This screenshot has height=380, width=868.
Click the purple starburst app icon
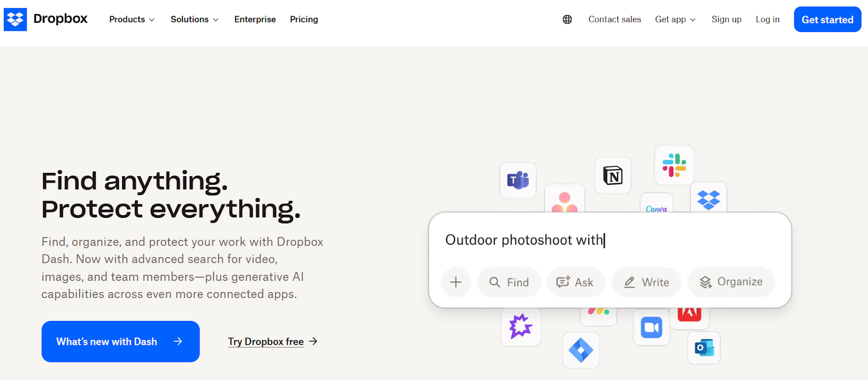coord(521,326)
